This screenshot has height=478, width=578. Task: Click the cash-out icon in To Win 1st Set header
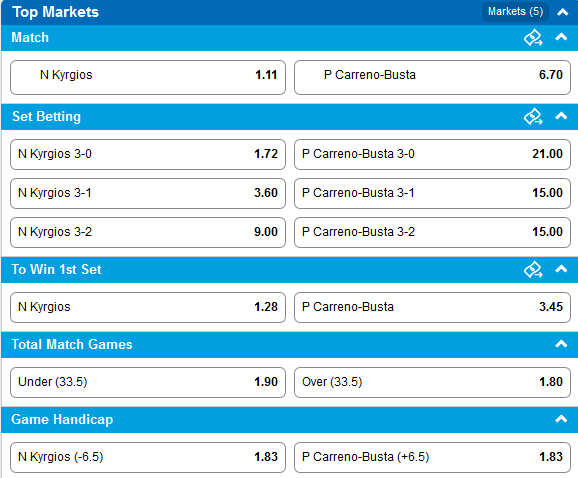coord(533,269)
